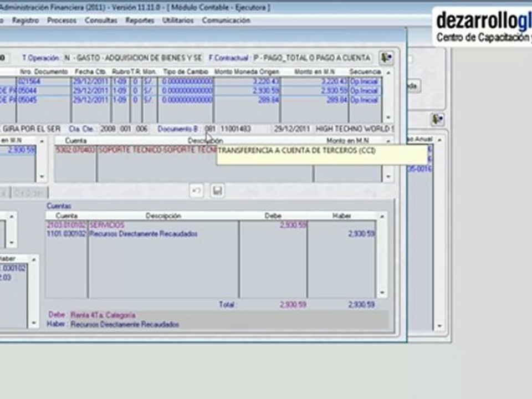Screen dimensions: 532x399
Task: Select the 2103.010102 SERVICIOS row
Action: (x=211, y=225)
